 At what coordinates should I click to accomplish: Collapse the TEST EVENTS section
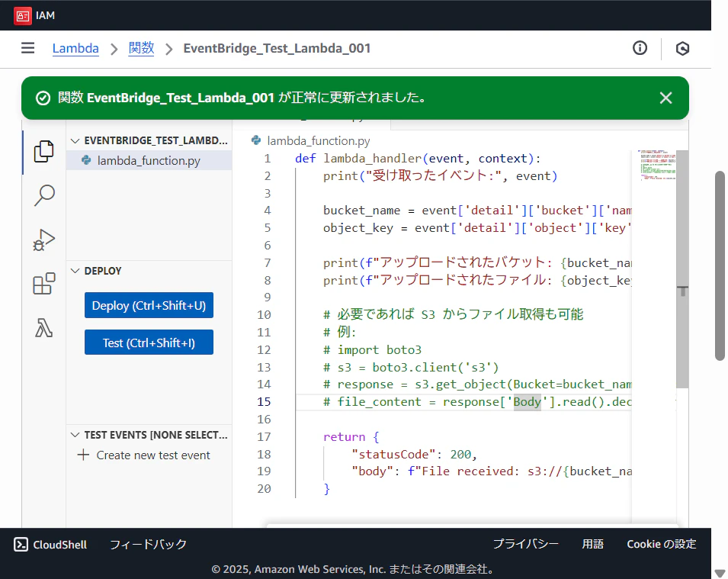click(x=75, y=435)
